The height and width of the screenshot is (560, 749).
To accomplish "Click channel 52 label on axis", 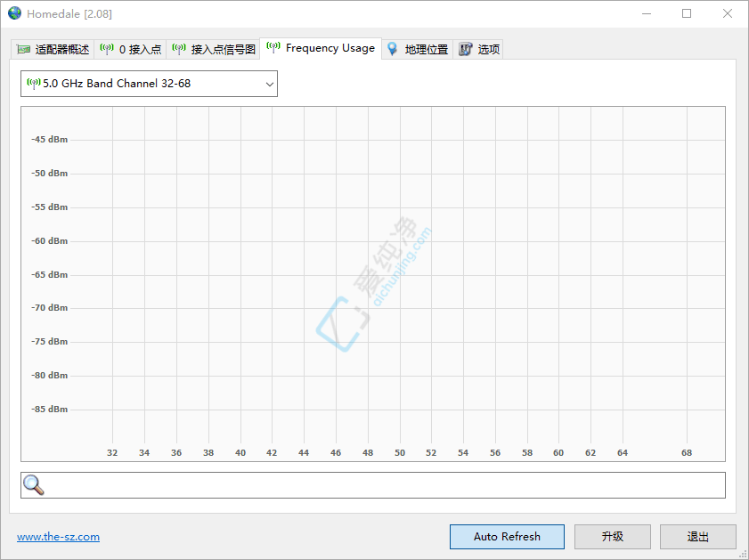I will pyautogui.click(x=431, y=452).
